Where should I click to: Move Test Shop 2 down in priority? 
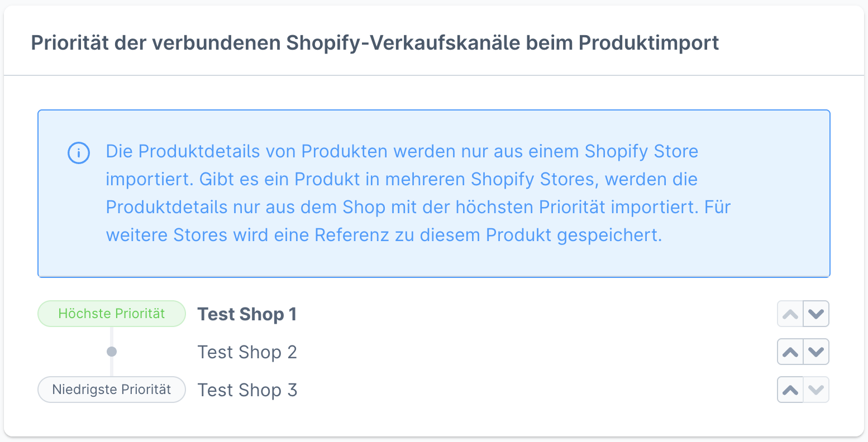[x=816, y=352]
